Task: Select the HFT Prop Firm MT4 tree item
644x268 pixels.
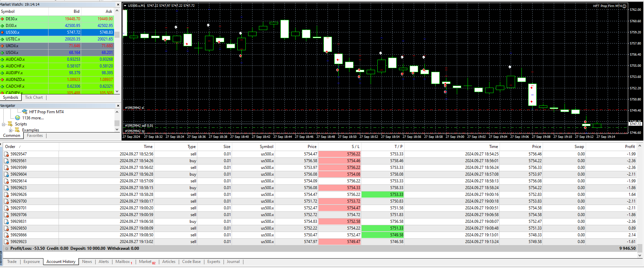Action: [x=46, y=112]
